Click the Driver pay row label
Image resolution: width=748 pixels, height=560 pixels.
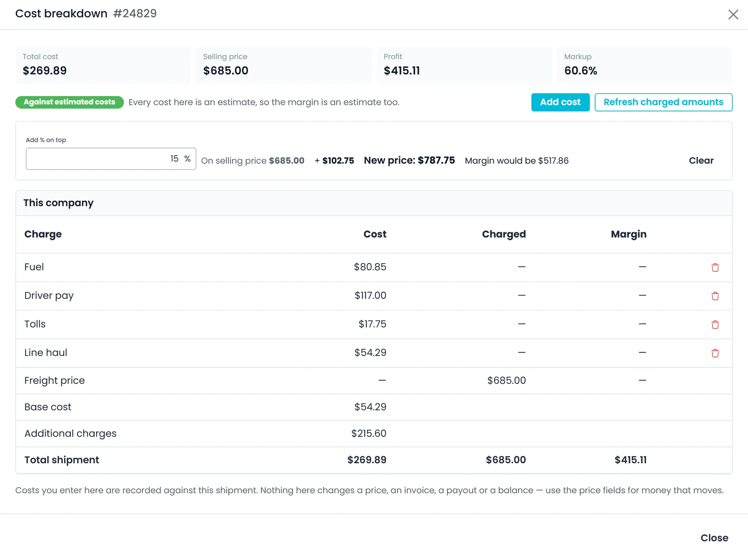pyautogui.click(x=49, y=296)
